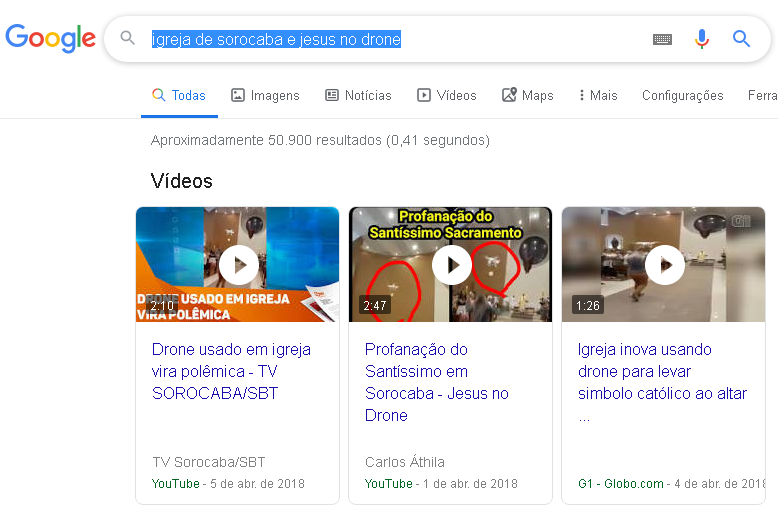Viewport: 778px width, 515px height.
Task: Open the Maps tab
Action: coord(527,95)
